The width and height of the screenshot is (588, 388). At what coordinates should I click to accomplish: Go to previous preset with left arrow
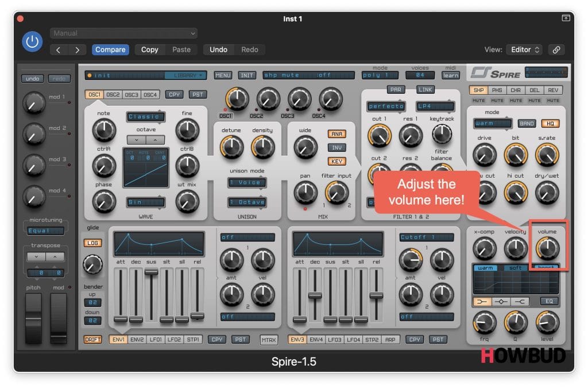tap(58, 49)
